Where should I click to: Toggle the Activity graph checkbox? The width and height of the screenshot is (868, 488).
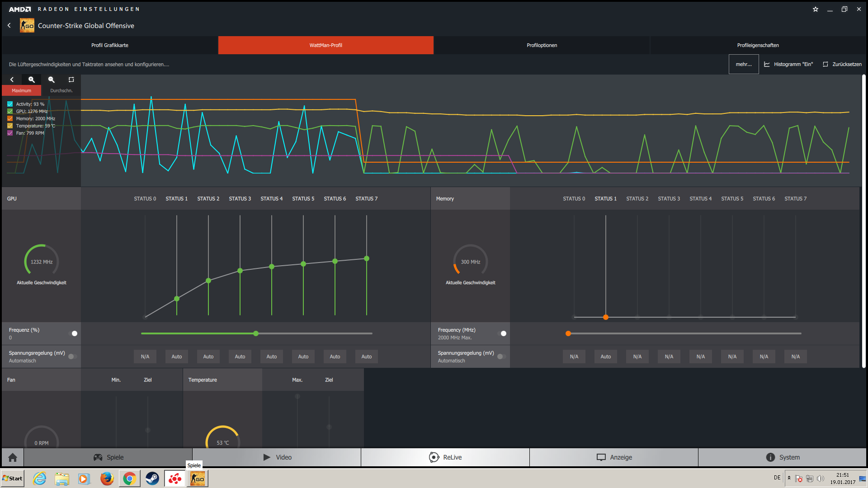10,104
